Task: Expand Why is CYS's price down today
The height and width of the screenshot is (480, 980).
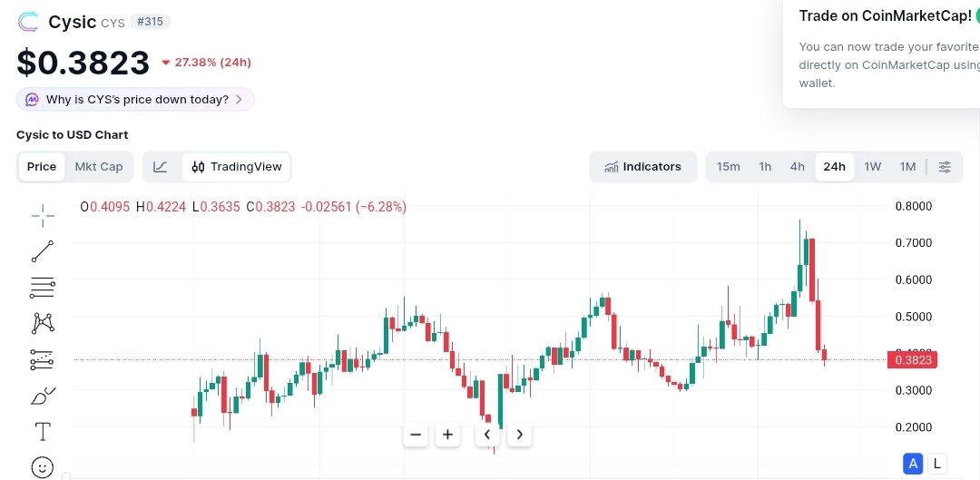Action: [135, 100]
